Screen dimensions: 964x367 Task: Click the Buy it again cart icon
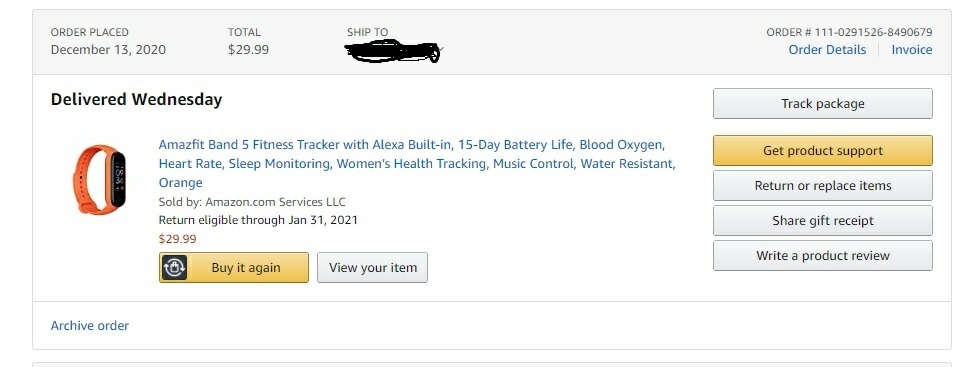click(x=175, y=267)
